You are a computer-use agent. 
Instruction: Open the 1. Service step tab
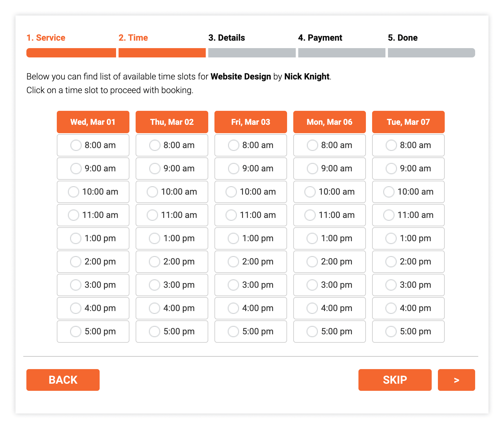46,38
